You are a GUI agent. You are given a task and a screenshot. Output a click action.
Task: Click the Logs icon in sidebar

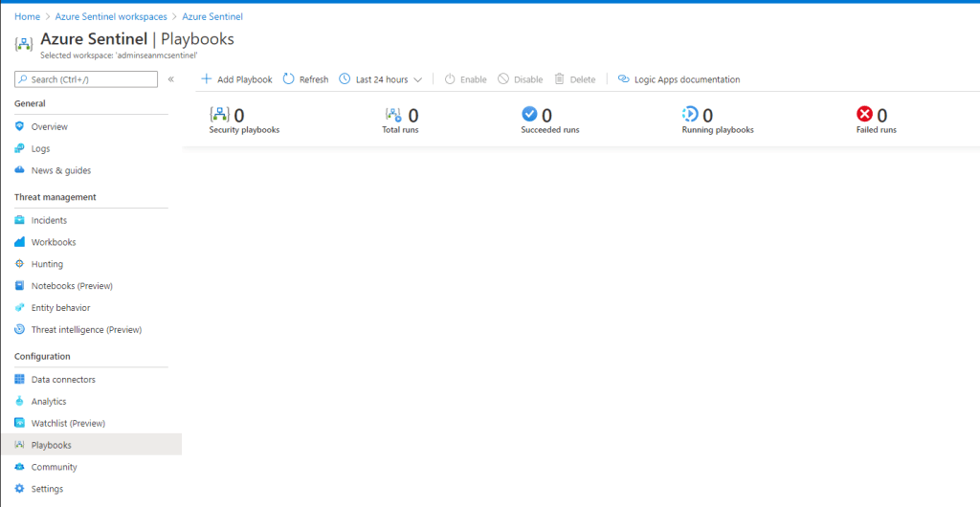20,148
